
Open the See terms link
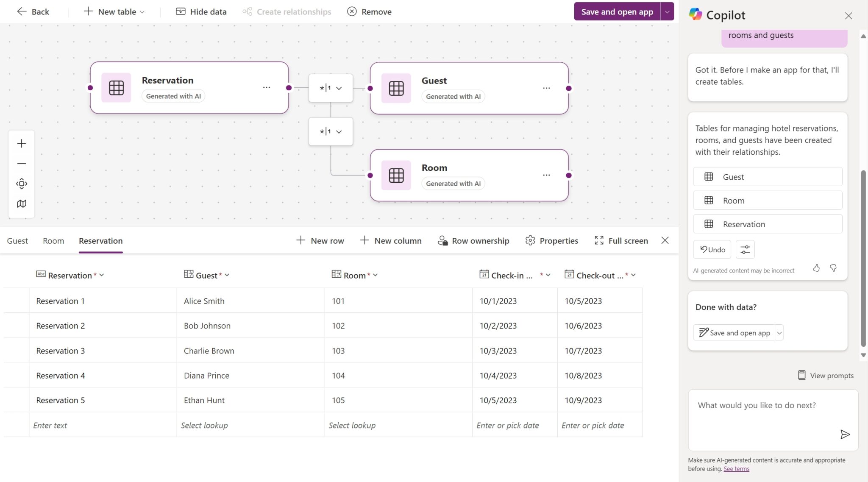(736, 468)
